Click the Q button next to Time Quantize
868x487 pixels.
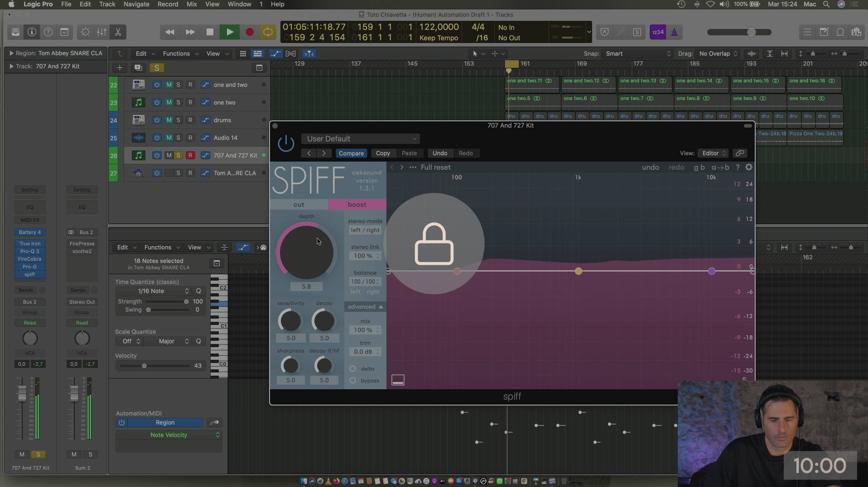coord(198,291)
